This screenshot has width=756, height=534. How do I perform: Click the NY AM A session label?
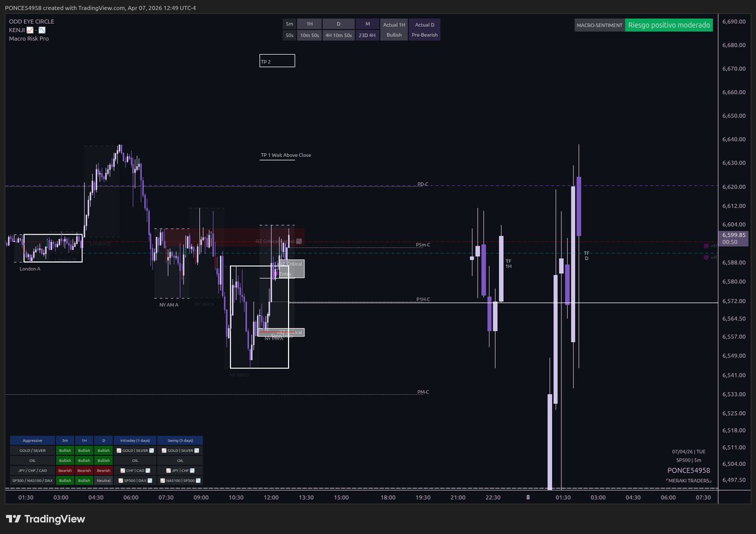tap(168, 305)
